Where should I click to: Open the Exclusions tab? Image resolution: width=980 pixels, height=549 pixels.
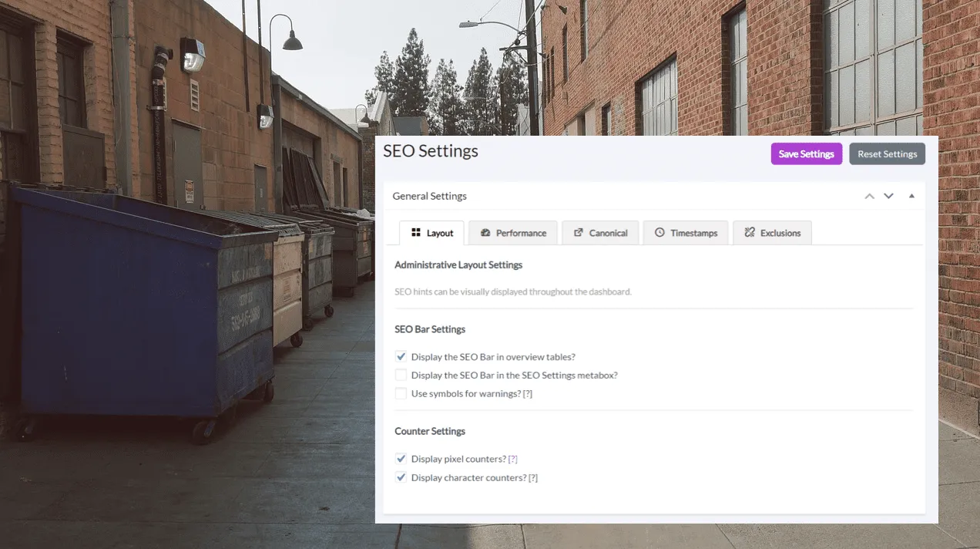(x=772, y=232)
